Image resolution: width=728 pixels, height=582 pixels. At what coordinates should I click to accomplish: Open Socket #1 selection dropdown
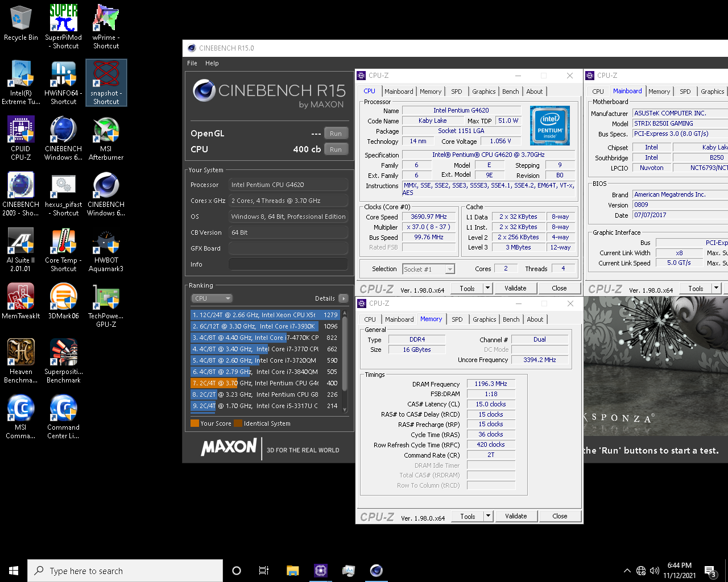coord(428,269)
